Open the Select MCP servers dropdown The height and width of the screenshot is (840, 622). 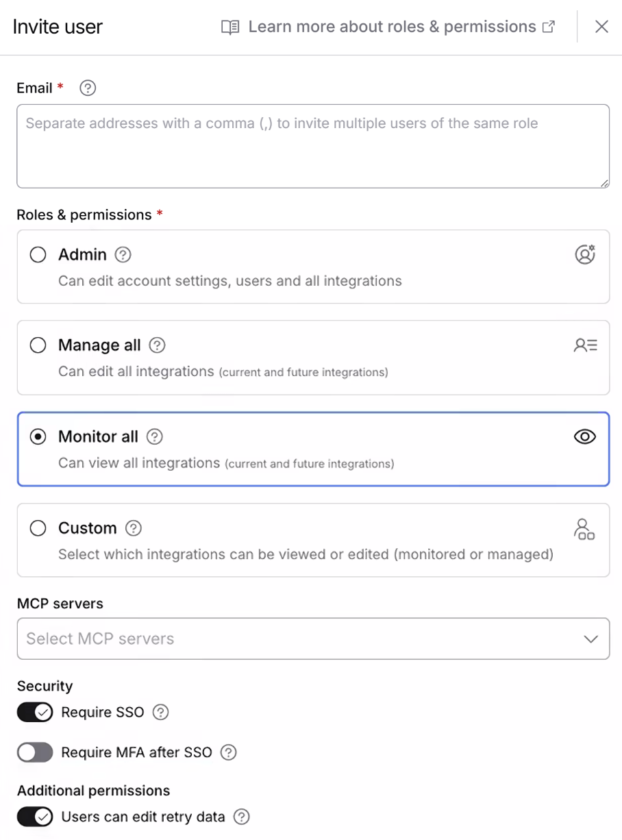pos(313,639)
